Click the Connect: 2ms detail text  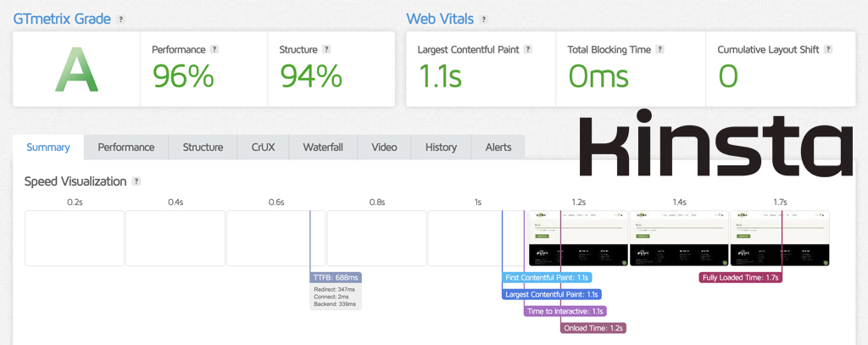[330, 297]
